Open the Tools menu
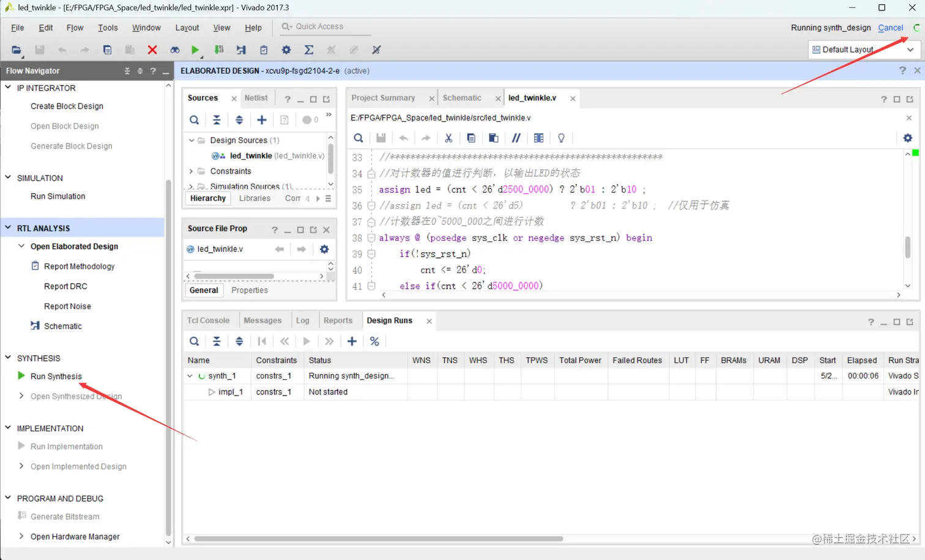 108,28
